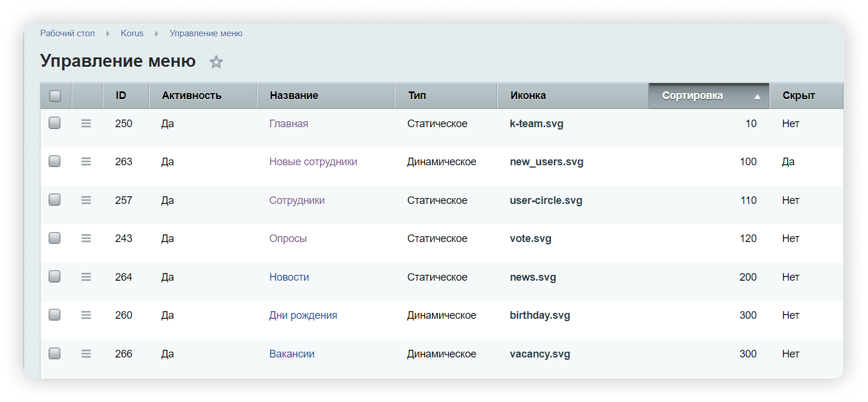This screenshot has width=868, height=402.
Task: Check the box for row ID 250
Action: pyautogui.click(x=55, y=123)
